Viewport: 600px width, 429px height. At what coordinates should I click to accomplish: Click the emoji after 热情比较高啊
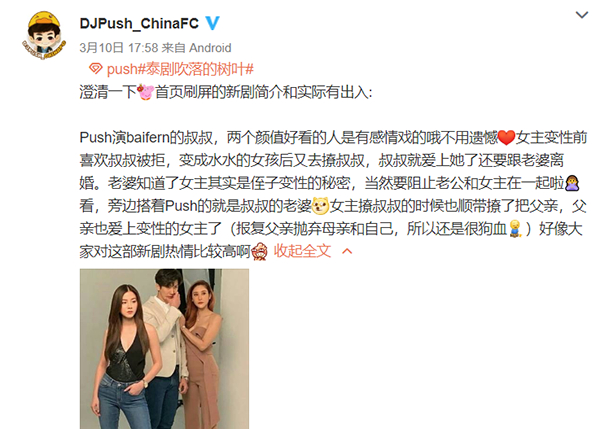[x=260, y=251]
